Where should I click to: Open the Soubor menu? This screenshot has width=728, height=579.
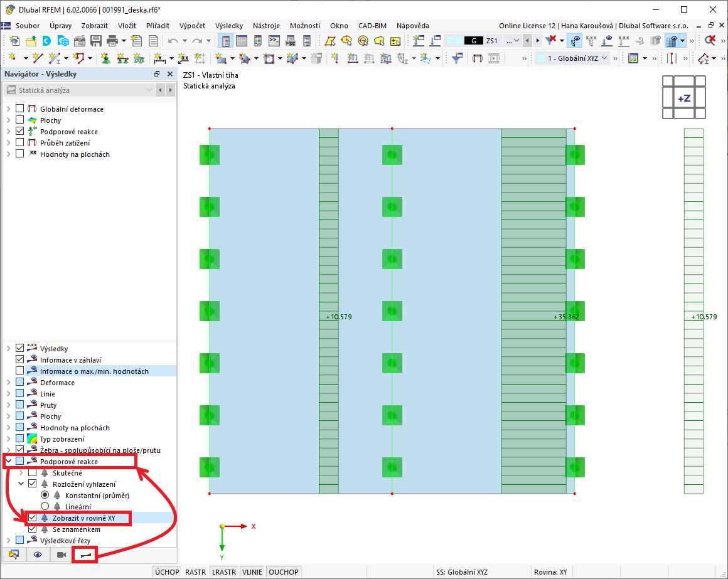point(28,26)
